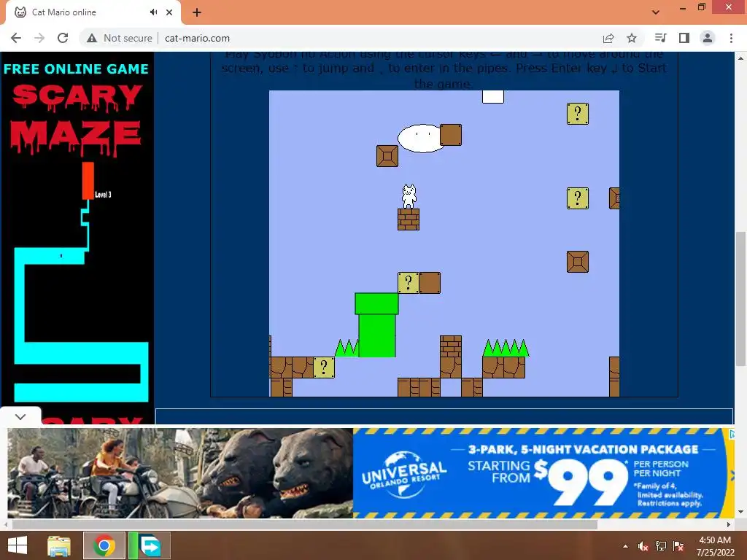Open the Windows Start menu
747x560 pixels.
[x=18, y=545]
